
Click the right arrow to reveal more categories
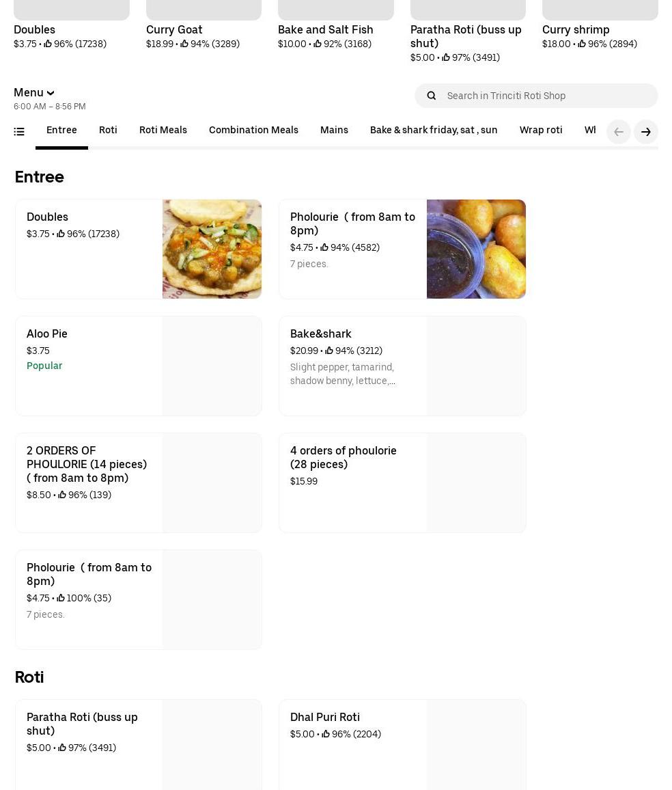(x=646, y=132)
